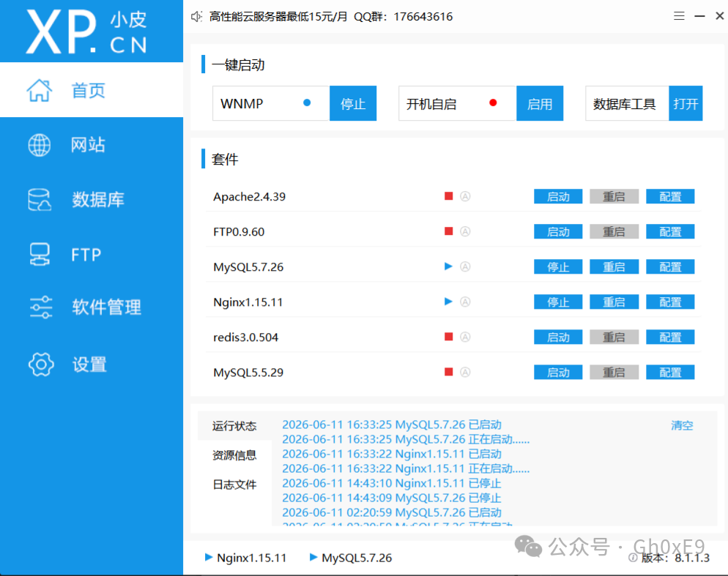
Task: Open 数据库工具 with the 打开 button
Action: point(686,103)
